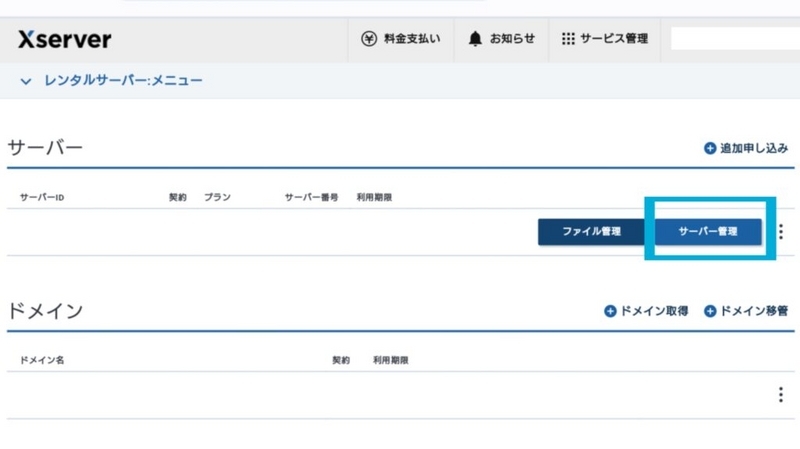Open the レンタルサーバー:メニュー link

coord(123,81)
